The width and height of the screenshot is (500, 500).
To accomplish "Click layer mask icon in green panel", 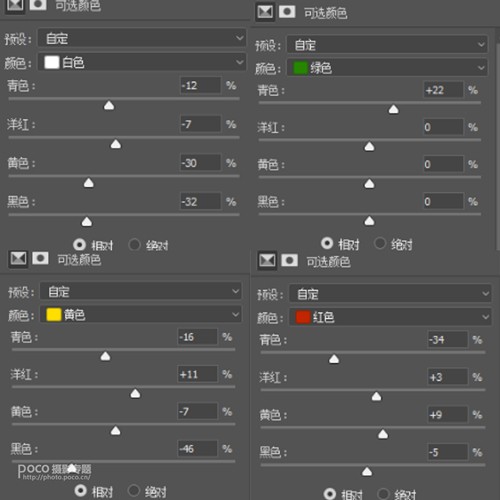I will coord(287,12).
